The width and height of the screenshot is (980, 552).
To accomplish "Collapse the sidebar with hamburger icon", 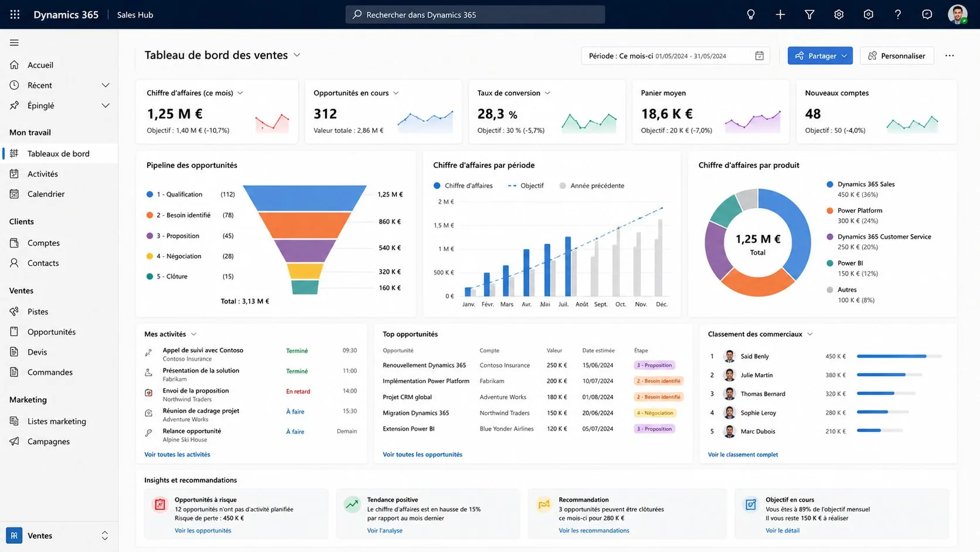I will pos(14,42).
